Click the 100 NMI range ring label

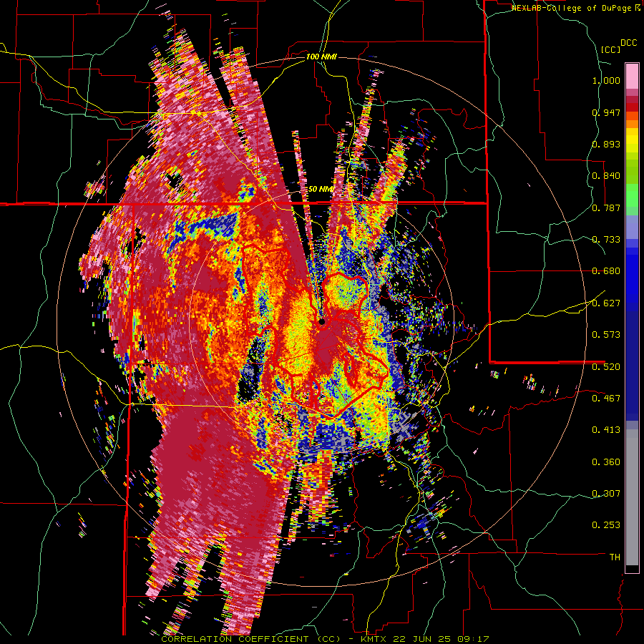pyautogui.click(x=321, y=57)
